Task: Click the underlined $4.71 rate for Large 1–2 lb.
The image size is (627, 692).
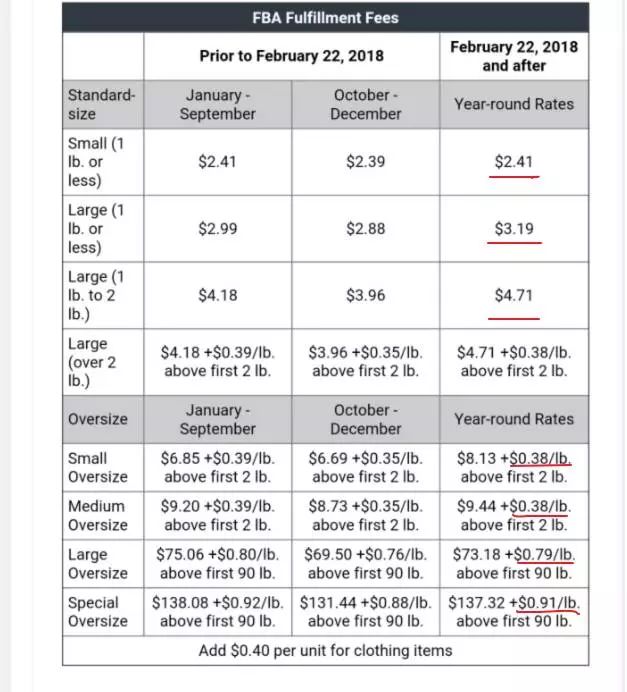Action: pos(514,296)
